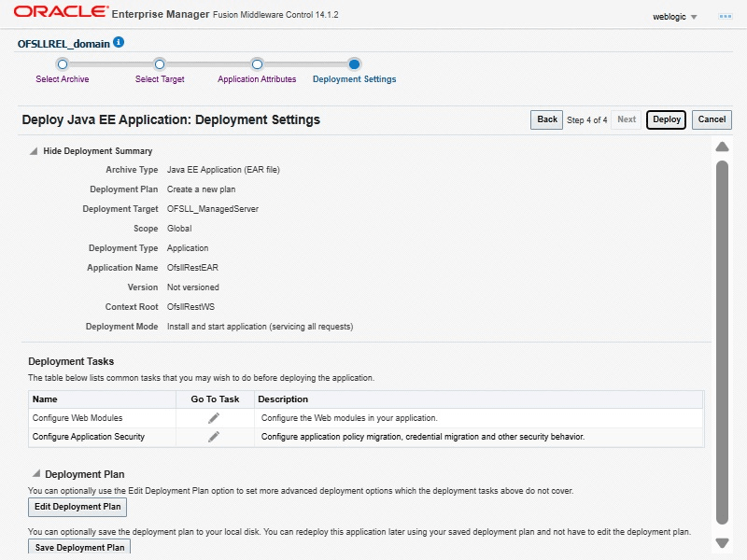This screenshot has height=560, width=747.
Task: Click the Deployment Settings step marker
Action: 354,64
